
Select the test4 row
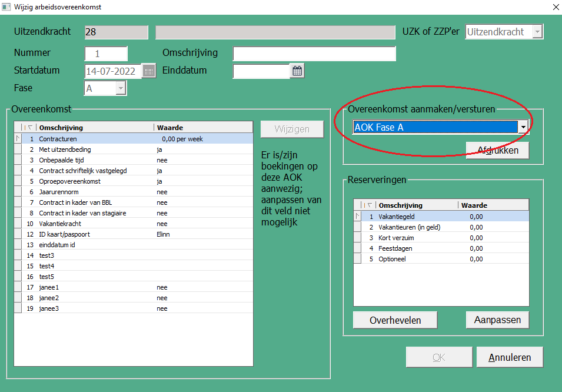(134, 266)
